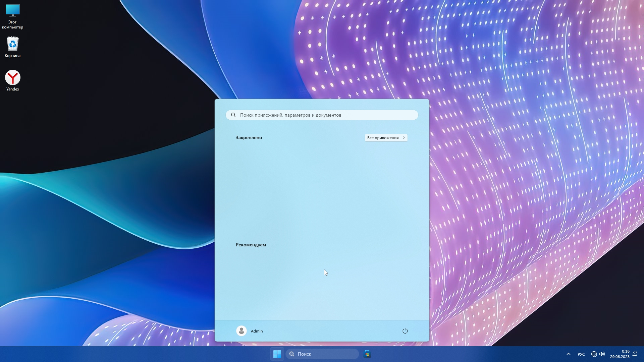Click the taskbar Поиск search box

(x=322, y=354)
